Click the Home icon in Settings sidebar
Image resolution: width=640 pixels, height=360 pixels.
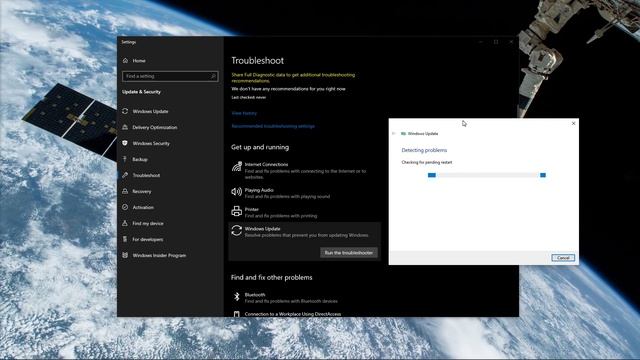click(x=125, y=60)
